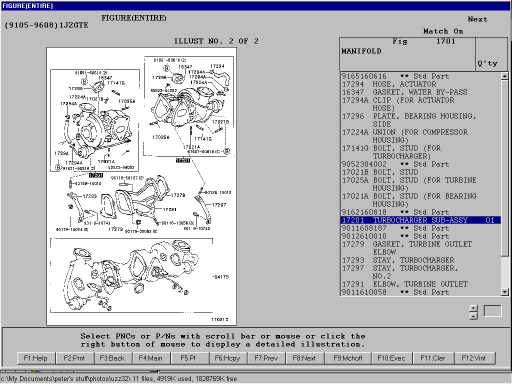Open vehicle info with F12:Vinf

(474, 358)
